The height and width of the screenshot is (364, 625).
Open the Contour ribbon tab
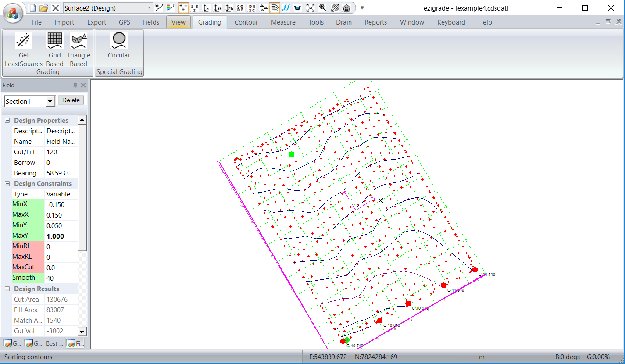click(x=246, y=22)
